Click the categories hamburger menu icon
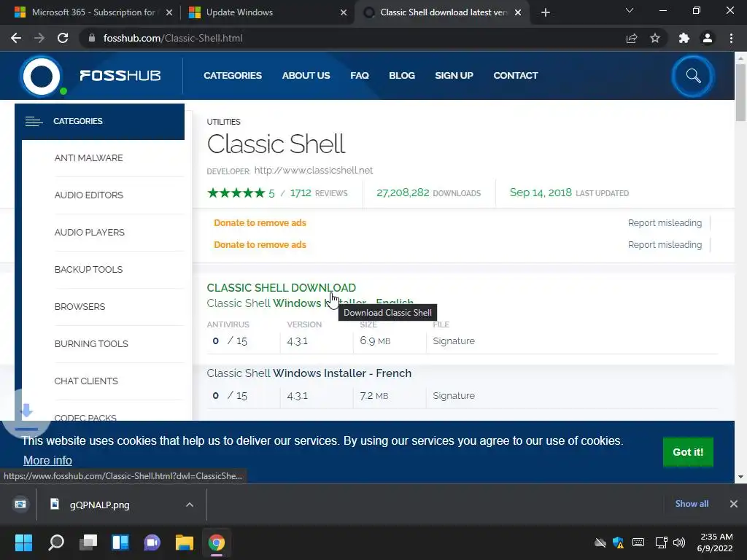747x560 pixels. pyautogui.click(x=34, y=122)
